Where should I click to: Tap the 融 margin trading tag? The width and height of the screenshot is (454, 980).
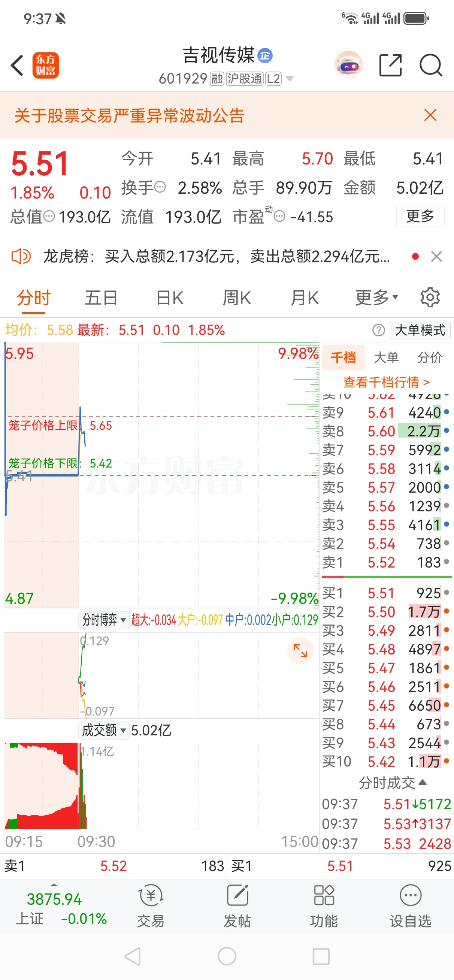217,79
